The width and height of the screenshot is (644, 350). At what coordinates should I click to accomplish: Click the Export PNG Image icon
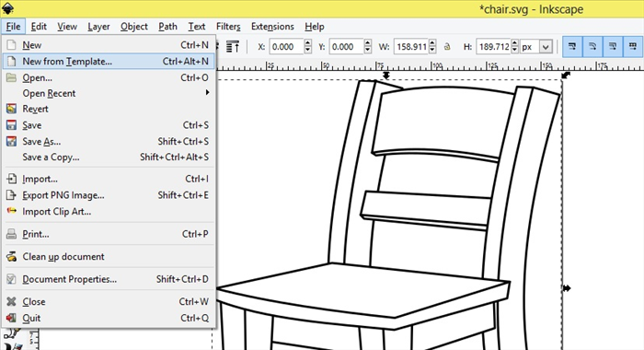[x=11, y=195]
